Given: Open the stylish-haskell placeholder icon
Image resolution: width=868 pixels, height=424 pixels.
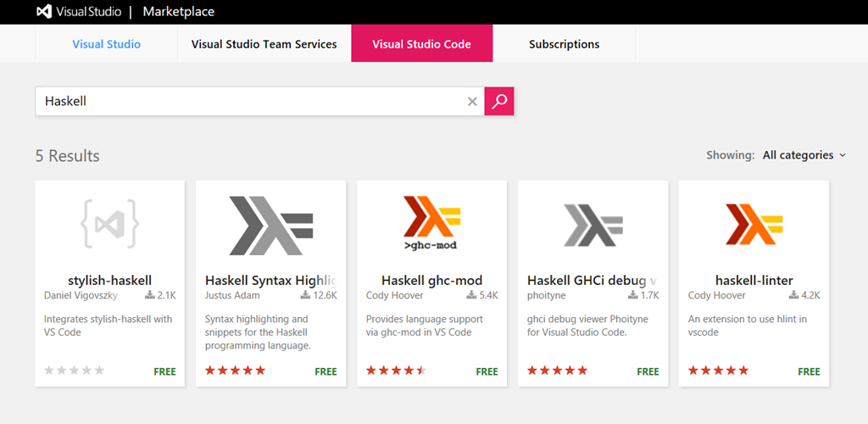Looking at the screenshot, I should [109, 224].
